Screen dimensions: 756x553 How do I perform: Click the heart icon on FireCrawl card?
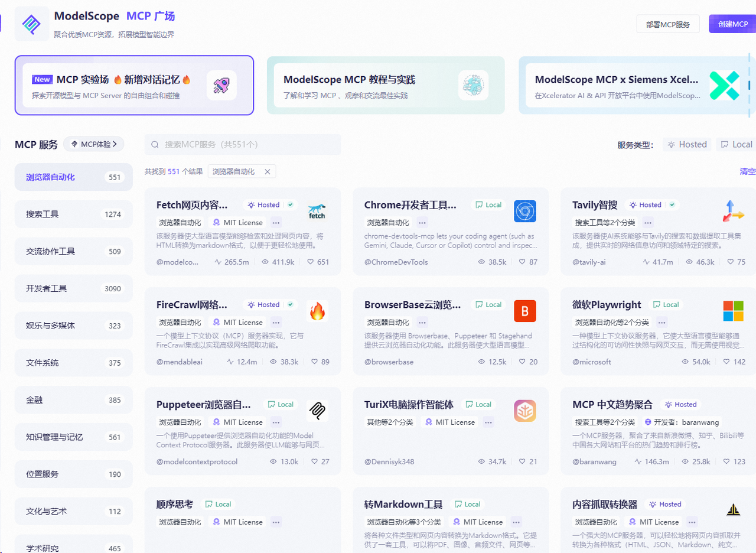[314, 362]
